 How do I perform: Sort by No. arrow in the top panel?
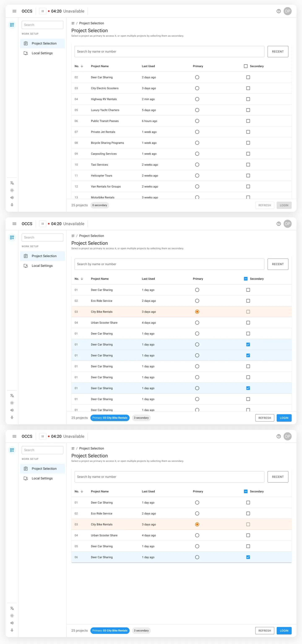(x=82, y=66)
